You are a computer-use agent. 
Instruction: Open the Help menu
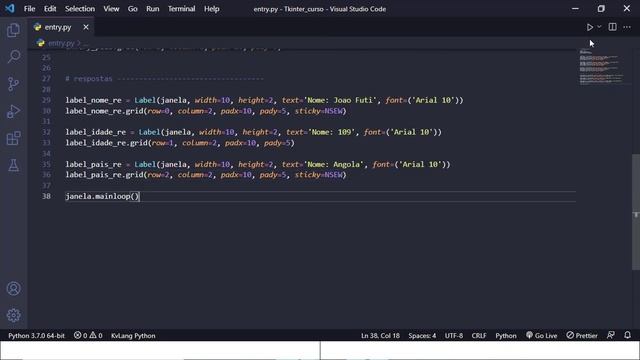tap(211, 9)
